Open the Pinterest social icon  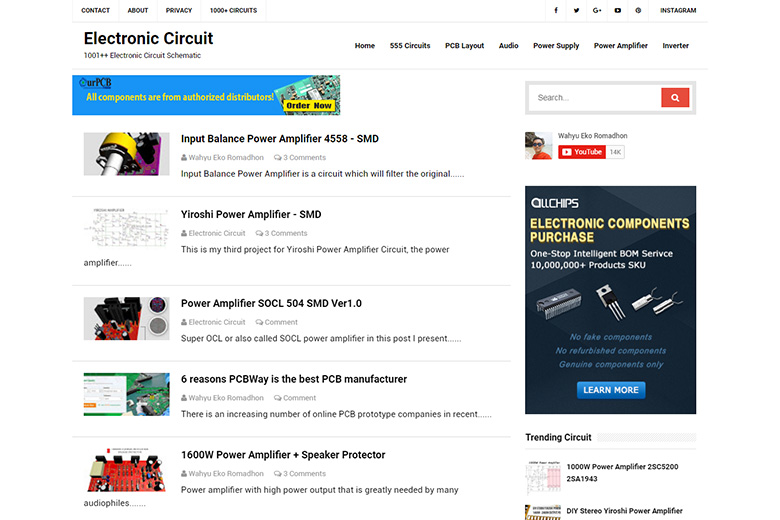[638, 10]
